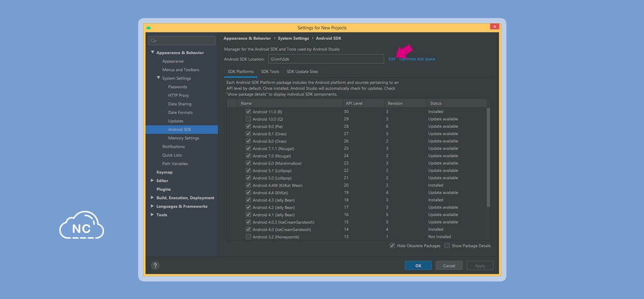Toggle Android 4.2 (Jelly Bean) checkbox

[248, 207]
